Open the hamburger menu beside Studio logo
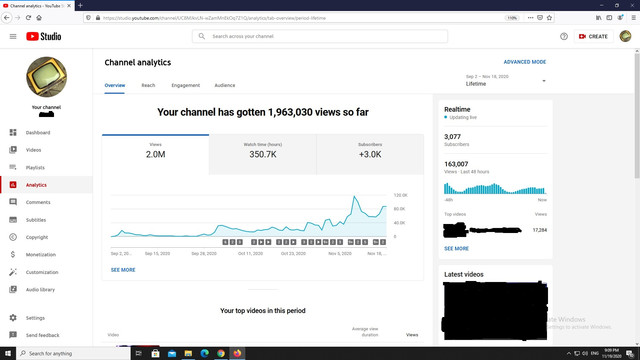The height and width of the screenshot is (360, 640). coord(13,36)
